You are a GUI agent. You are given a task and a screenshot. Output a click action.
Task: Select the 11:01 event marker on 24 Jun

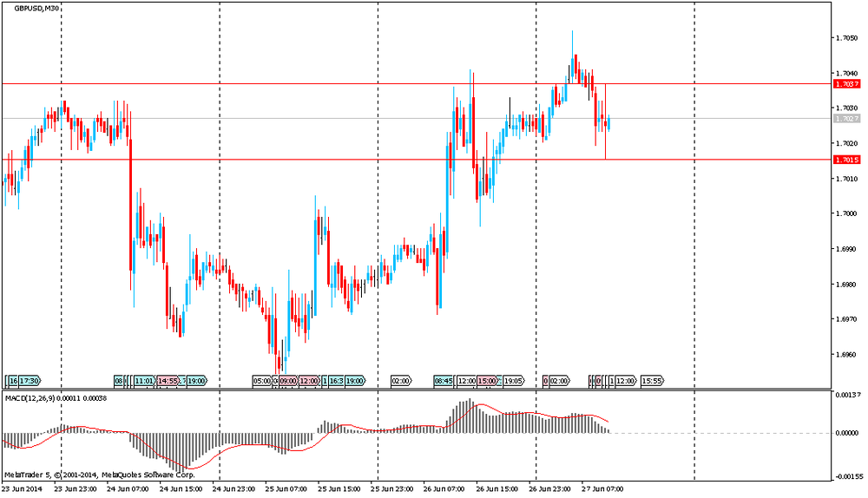point(145,381)
